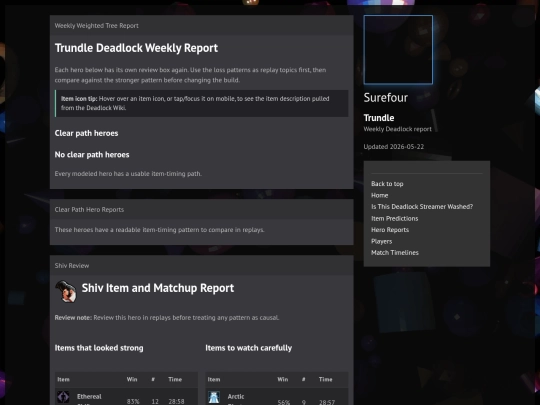Click the Clear Path Hero Reports header

[89, 209]
